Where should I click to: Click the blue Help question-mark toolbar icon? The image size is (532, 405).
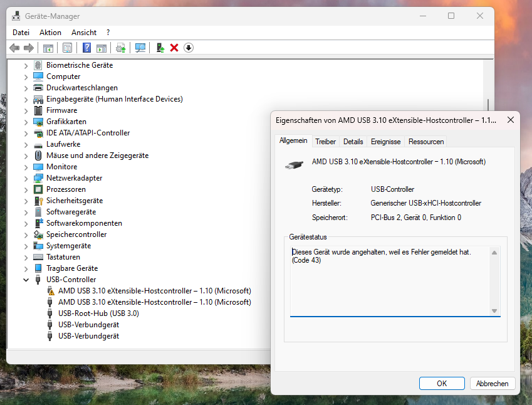[x=86, y=48]
